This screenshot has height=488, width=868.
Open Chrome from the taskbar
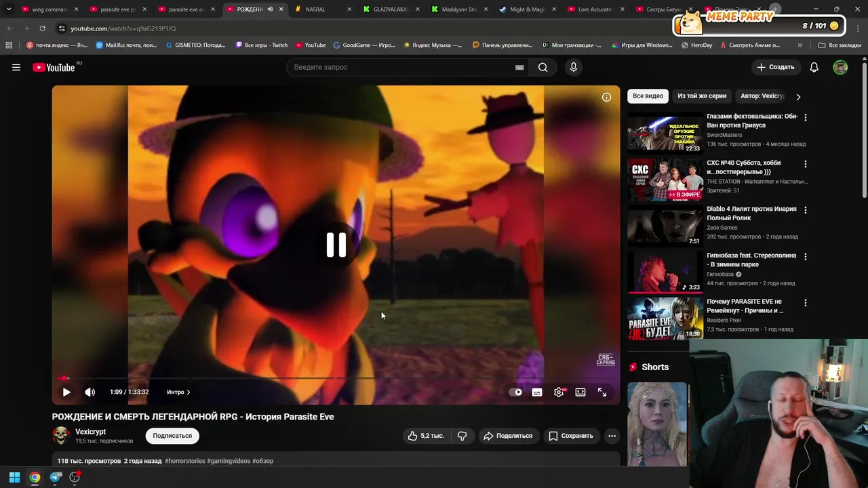35,477
